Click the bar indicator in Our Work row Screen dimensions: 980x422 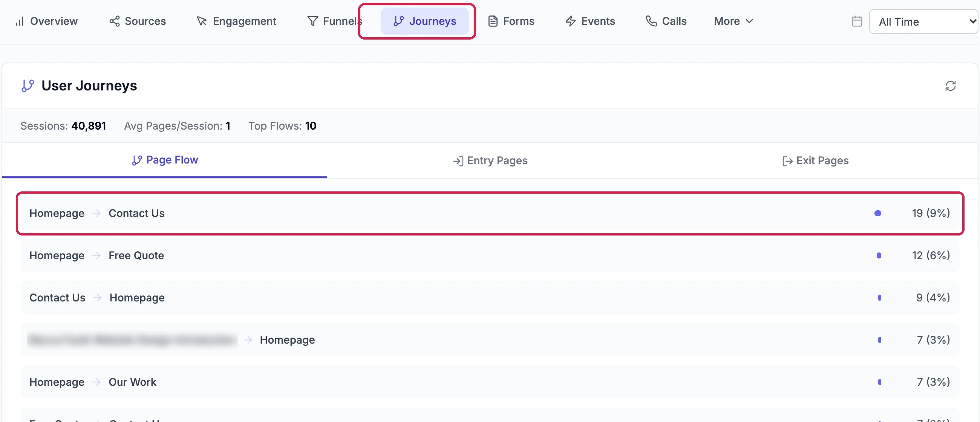pos(880,382)
